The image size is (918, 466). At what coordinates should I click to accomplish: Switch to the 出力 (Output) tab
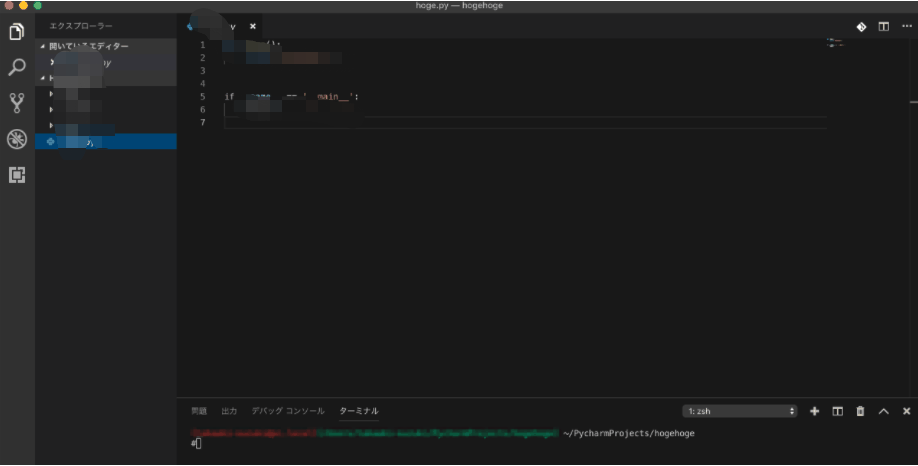coord(229,411)
